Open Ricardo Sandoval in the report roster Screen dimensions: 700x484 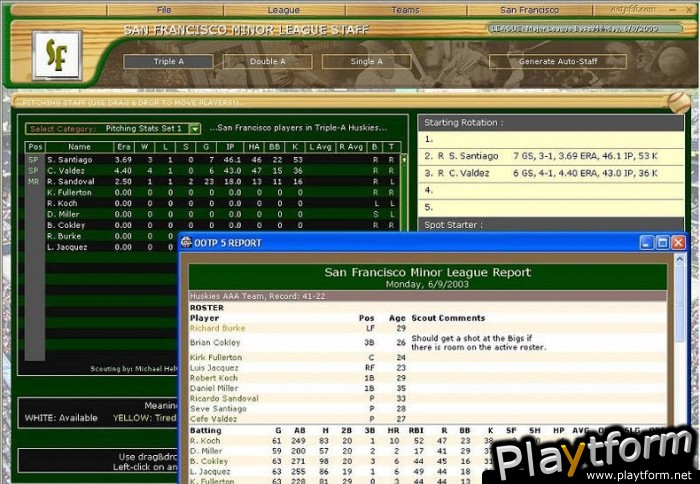tap(224, 399)
